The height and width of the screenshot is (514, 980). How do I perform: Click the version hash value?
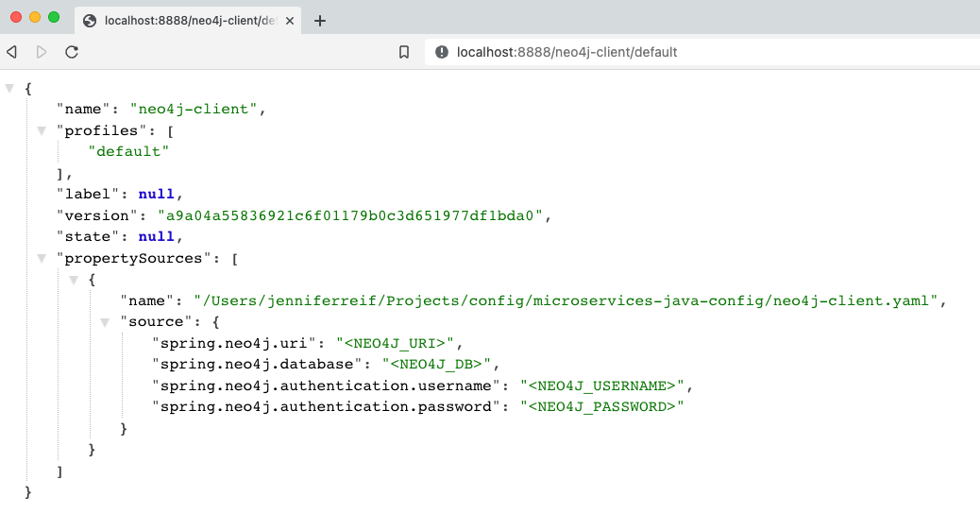(x=350, y=215)
